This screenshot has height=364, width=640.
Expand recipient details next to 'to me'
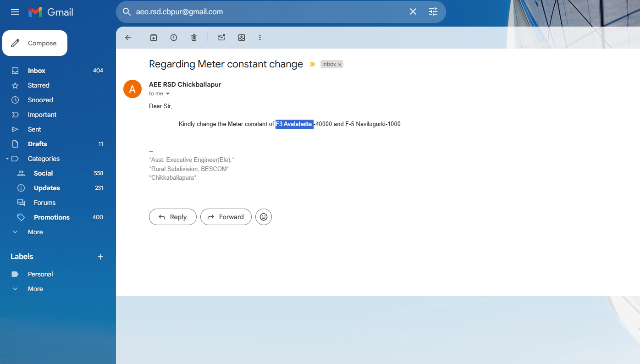(168, 94)
